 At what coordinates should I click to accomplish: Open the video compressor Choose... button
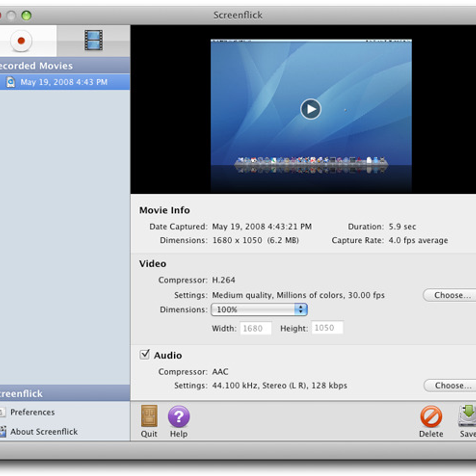point(450,295)
